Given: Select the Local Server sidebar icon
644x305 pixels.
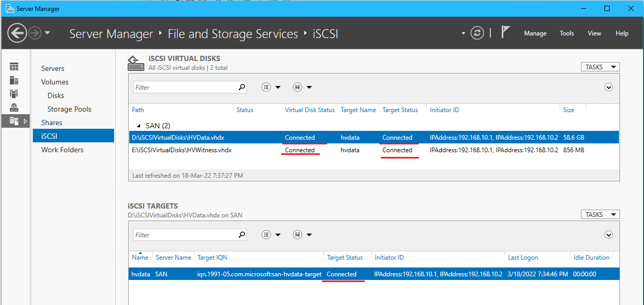Looking at the screenshot, I should [14, 80].
